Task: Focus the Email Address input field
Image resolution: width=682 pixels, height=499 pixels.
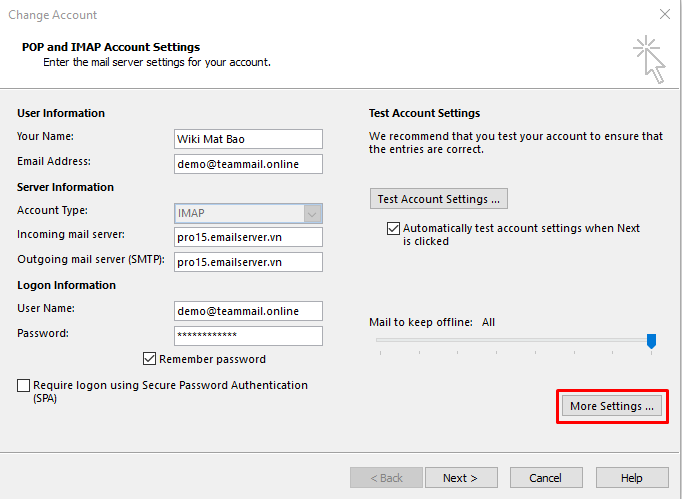Action: click(248, 163)
